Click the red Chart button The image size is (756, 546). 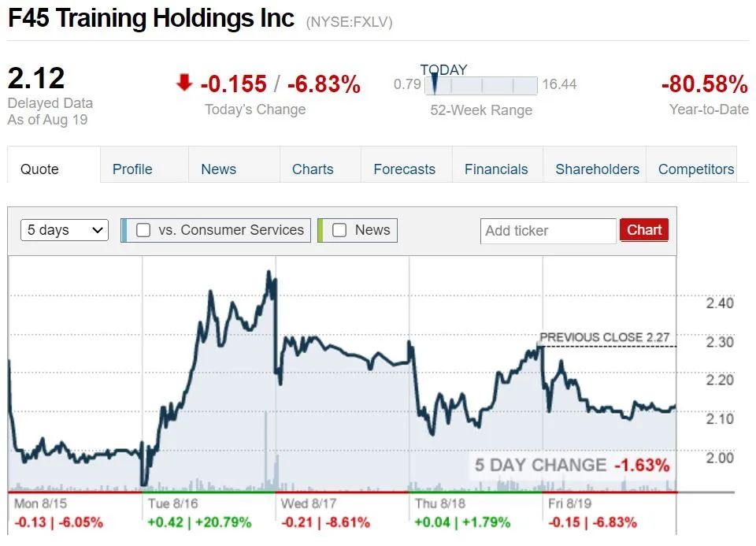pyautogui.click(x=644, y=230)
